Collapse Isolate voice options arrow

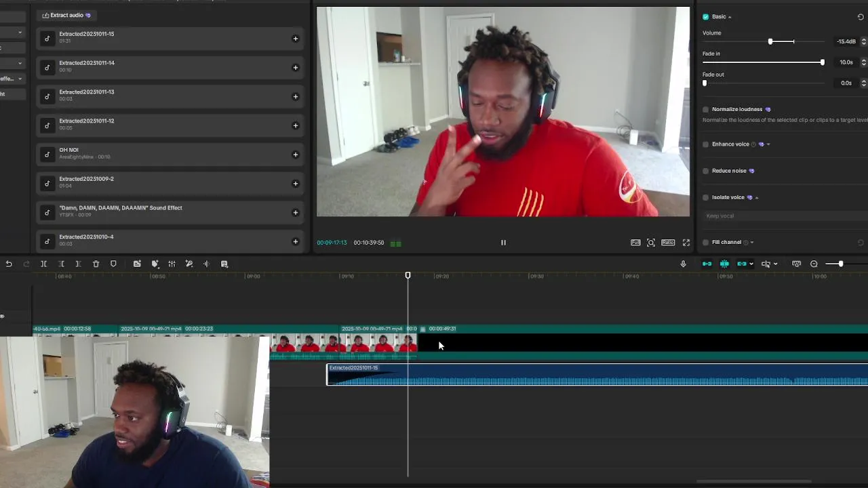757,198
